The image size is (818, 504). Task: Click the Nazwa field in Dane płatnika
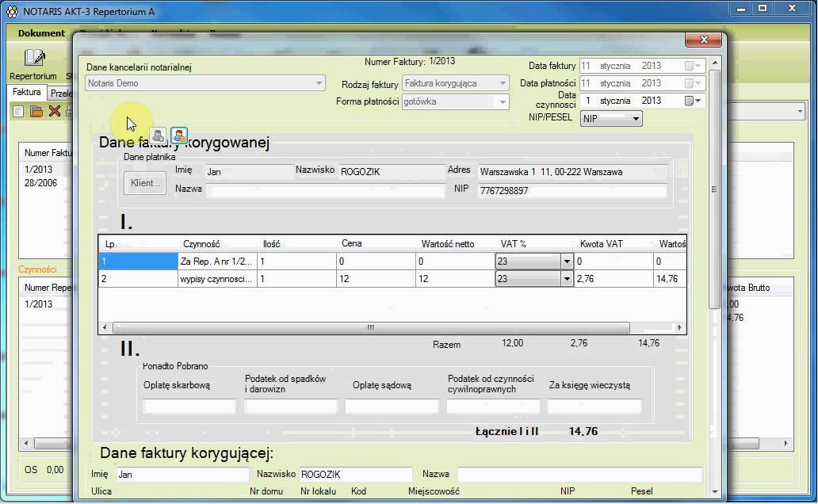pos(325,190)
